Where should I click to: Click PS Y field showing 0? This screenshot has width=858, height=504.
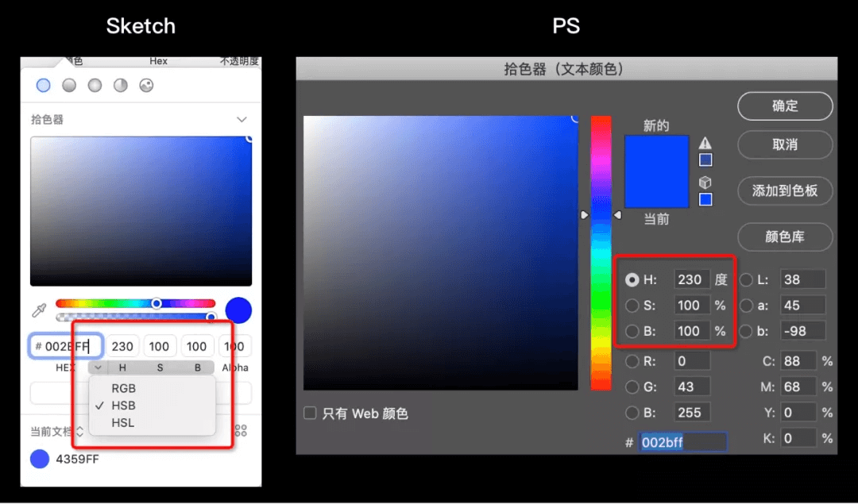click(x=798, y=413)
